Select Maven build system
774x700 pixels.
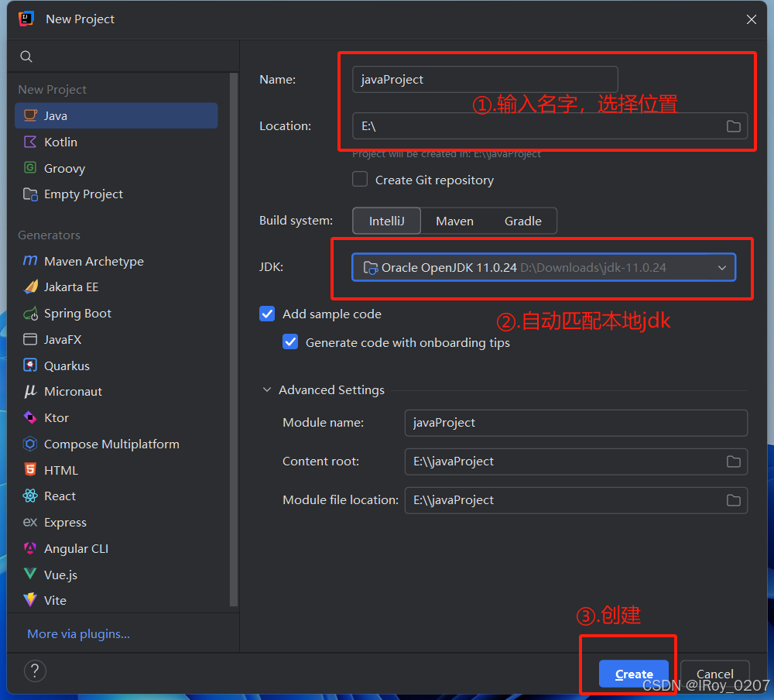tap(454, 221)
